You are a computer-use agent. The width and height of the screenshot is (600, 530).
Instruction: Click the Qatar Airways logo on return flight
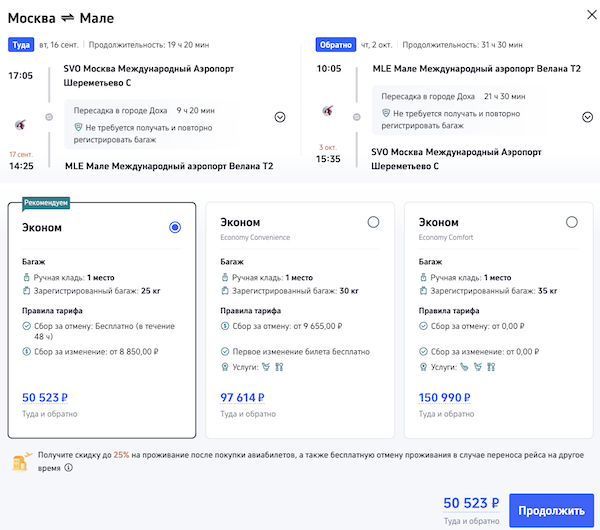[328, 110]
